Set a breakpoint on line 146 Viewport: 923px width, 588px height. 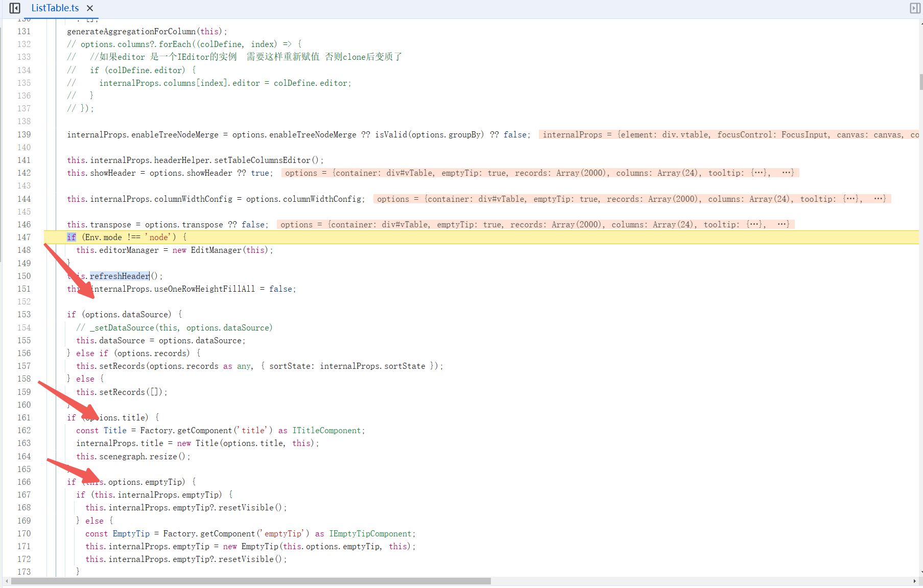tap(24, 224)
